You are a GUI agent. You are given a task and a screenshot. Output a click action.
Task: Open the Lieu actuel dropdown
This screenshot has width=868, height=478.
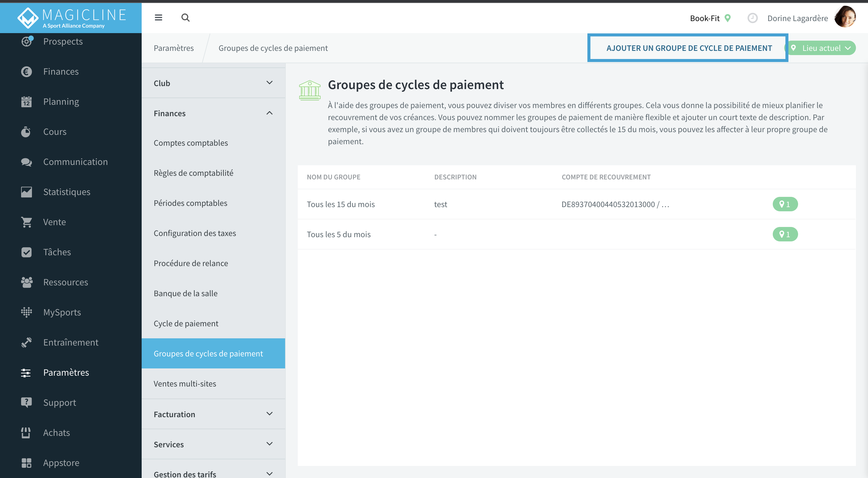[x=821, y=48]
